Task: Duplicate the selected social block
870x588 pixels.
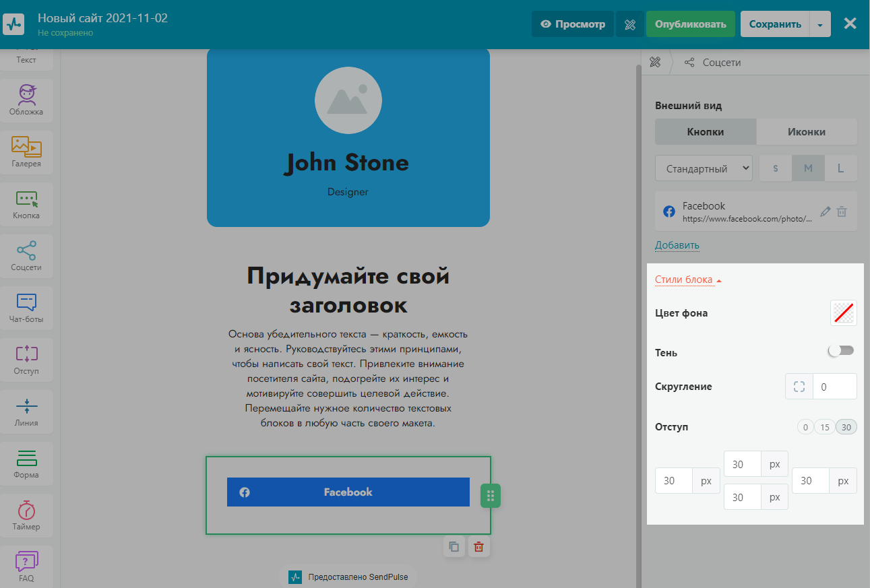Action: (x=454, y=547)
